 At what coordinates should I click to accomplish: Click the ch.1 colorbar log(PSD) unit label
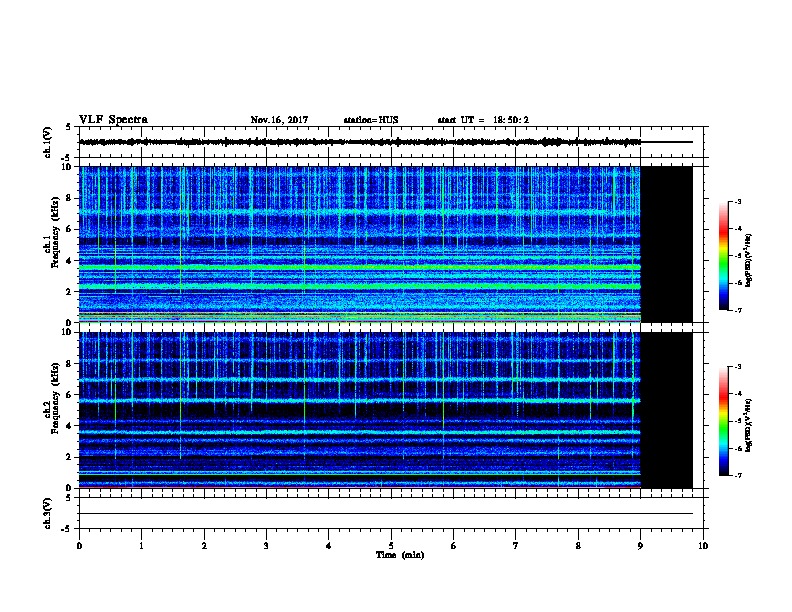click(x=749, y=260)
